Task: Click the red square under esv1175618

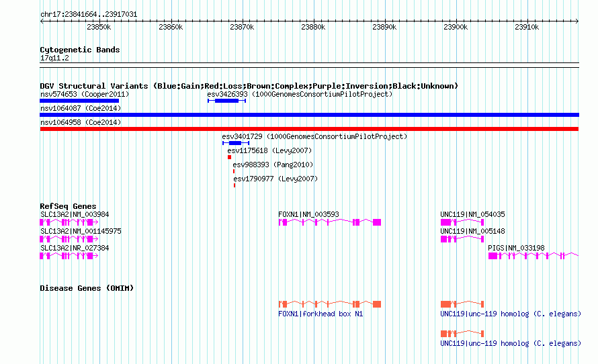Action: click(229, 157)
